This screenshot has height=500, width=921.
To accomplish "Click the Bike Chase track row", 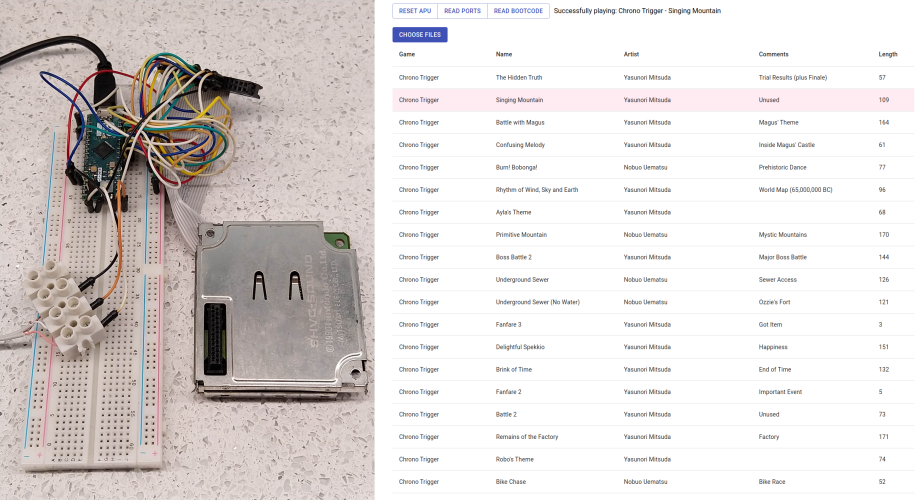I will [x=510, y=482].
